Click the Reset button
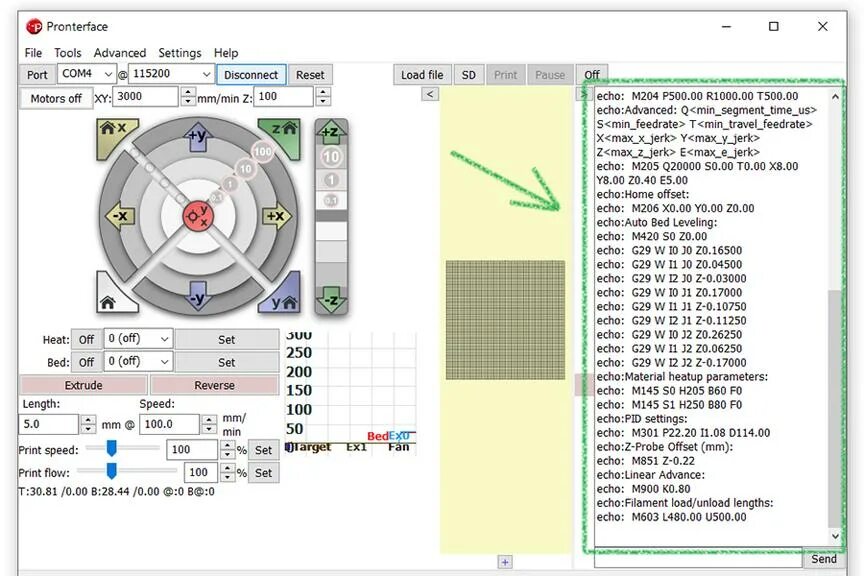Screen dimensions: 864x576 310,75
